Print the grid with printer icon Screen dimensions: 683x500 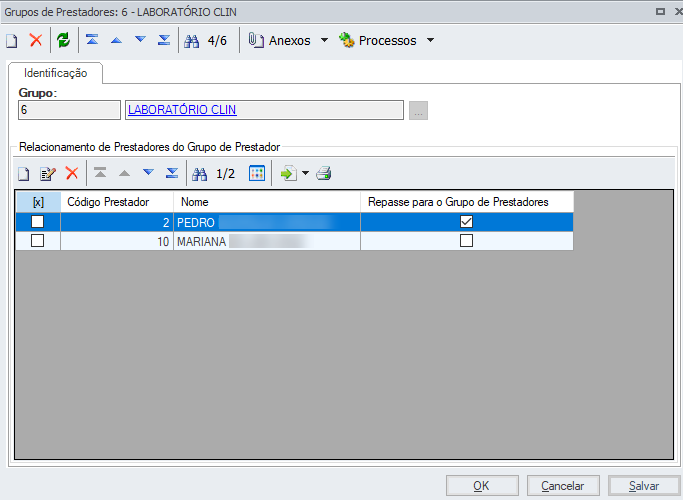[324, 173]
